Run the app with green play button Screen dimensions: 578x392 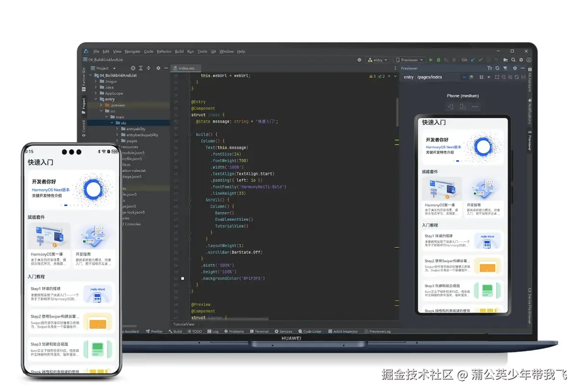coord(431,60)
